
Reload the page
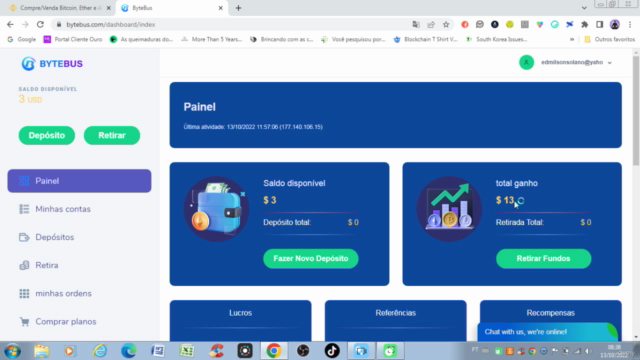[x=40, y=24]
